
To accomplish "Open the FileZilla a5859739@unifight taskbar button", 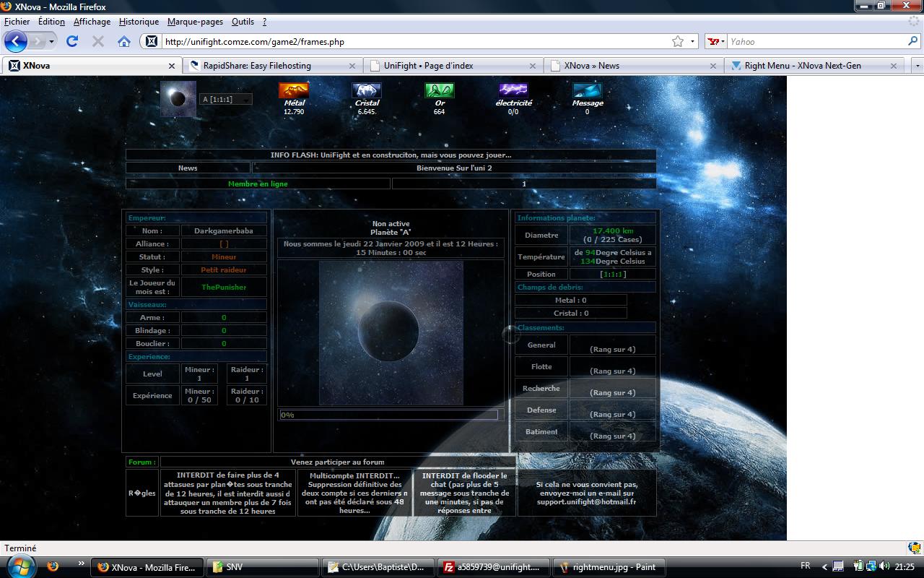I will (x=494, y=567).
